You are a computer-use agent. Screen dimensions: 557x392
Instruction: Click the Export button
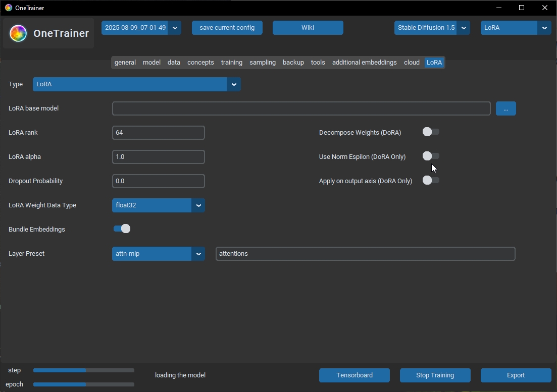516,375
